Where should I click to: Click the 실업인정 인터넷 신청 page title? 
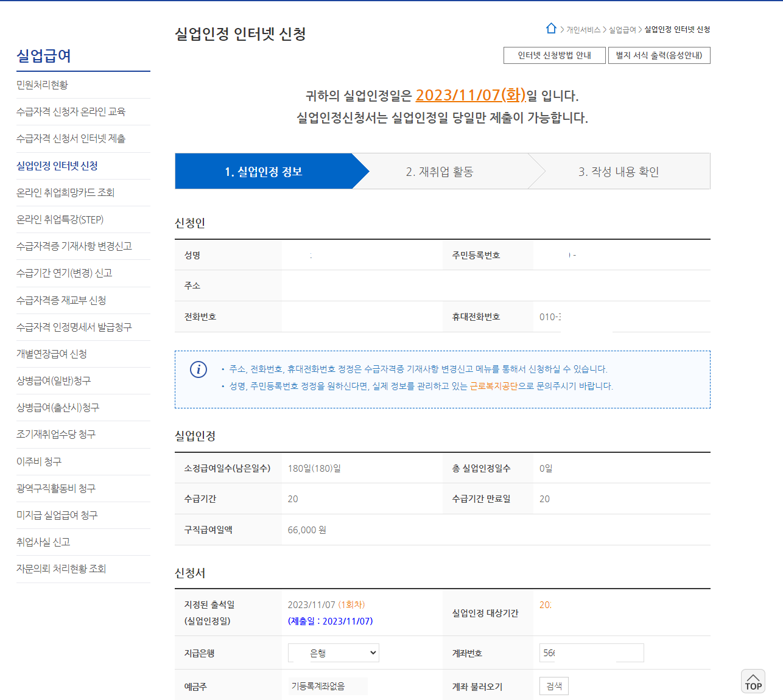(241, 33)
